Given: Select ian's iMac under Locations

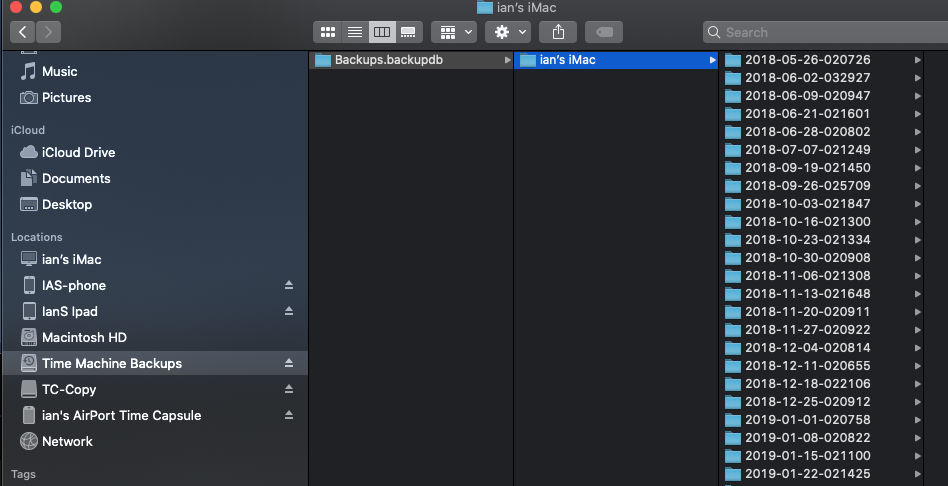Looking at the screenshot, I should click(155, 259).
